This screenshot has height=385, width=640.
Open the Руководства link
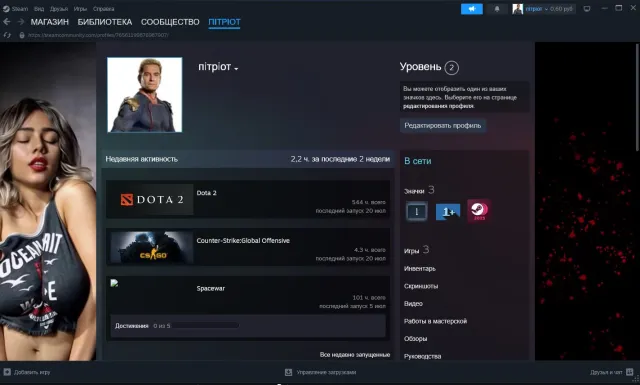tap(422, 356)
